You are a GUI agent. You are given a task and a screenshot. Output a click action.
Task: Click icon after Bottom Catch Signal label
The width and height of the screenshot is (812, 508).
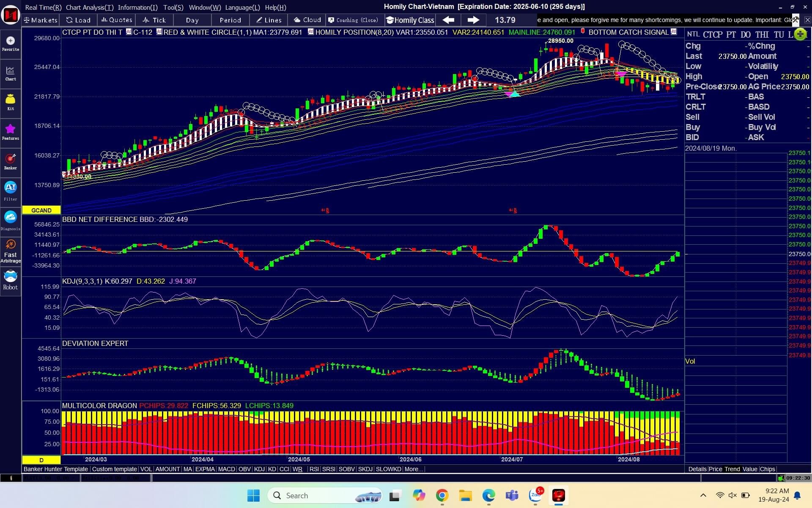(x=674, y=32)
